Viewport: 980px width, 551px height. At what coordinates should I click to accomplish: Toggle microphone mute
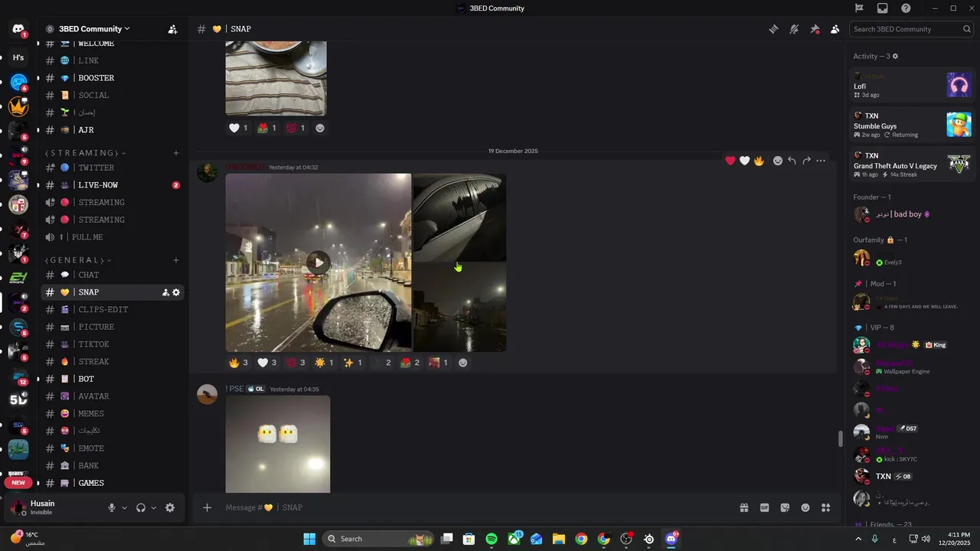tap(112, 507)
